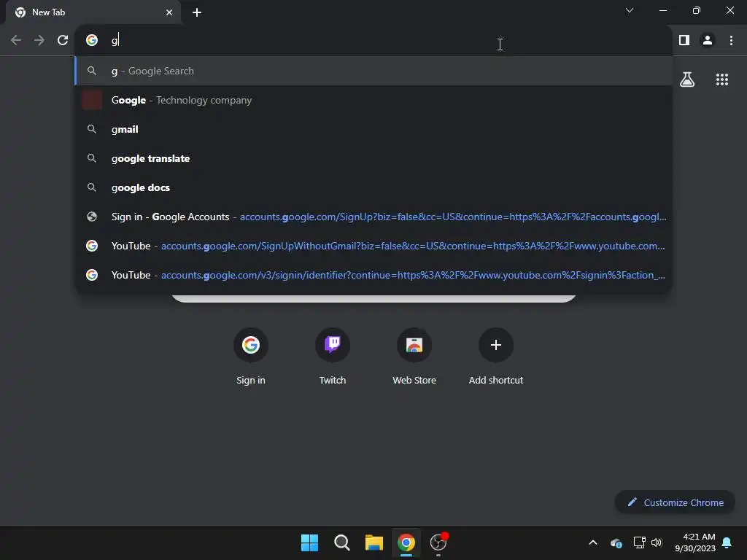
Task: Select the google docs suggestion
Action: [373, 187]
